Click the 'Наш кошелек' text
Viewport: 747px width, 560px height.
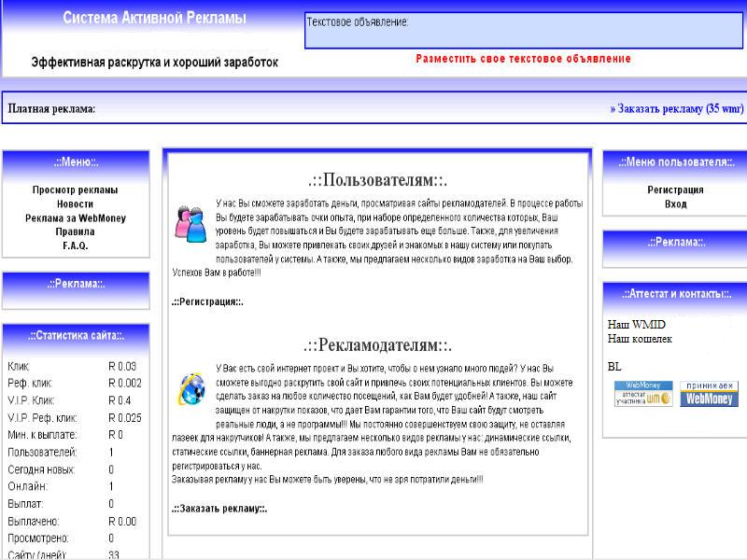coord(640,339)
